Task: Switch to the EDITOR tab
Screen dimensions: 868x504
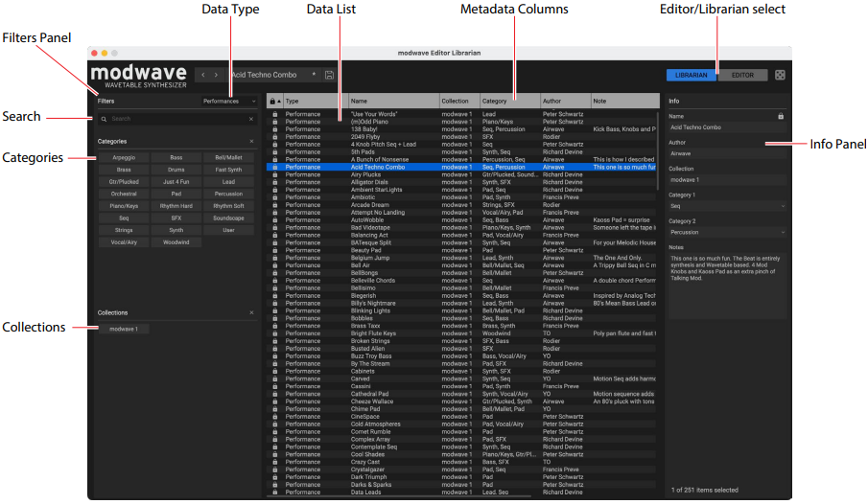Action: 741,75
